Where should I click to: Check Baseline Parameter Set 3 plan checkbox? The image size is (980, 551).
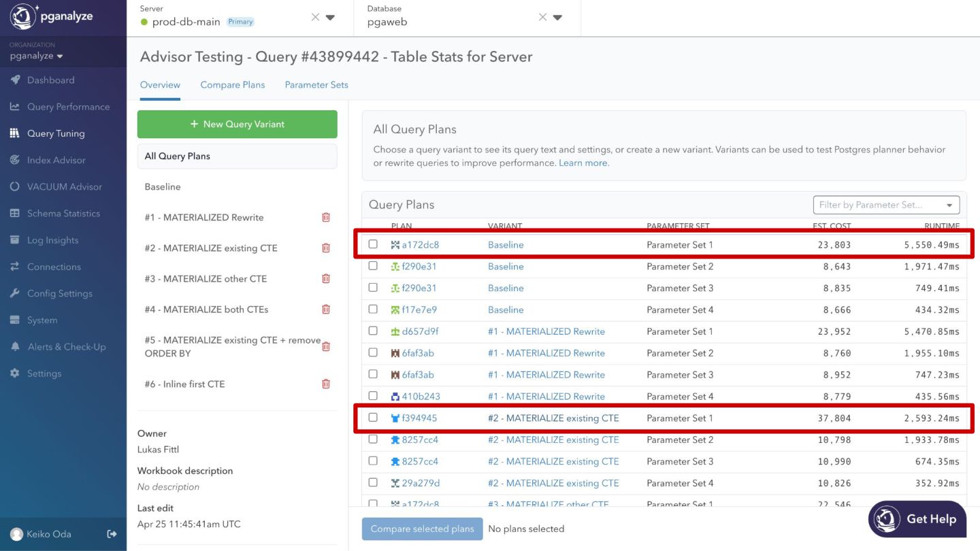pos(373,288)
